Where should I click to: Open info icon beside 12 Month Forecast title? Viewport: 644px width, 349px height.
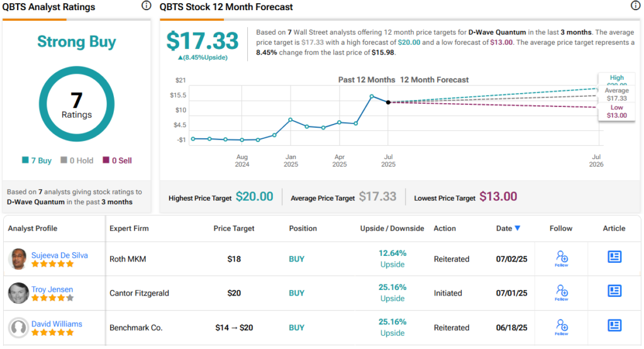635,6
